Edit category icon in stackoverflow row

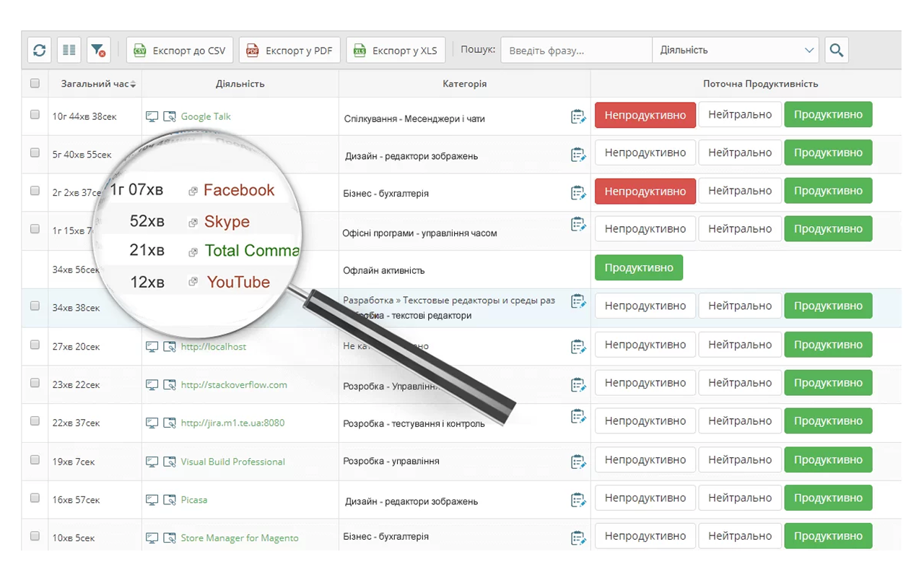coord(578,384)
